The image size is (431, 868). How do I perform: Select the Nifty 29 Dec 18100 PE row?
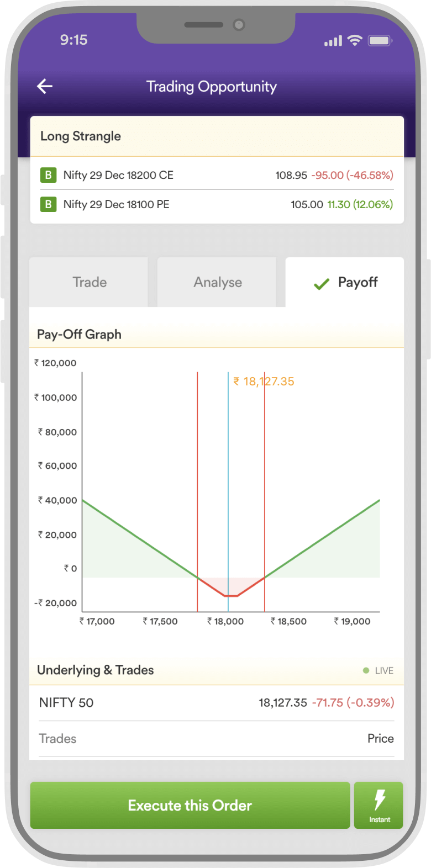217,204
